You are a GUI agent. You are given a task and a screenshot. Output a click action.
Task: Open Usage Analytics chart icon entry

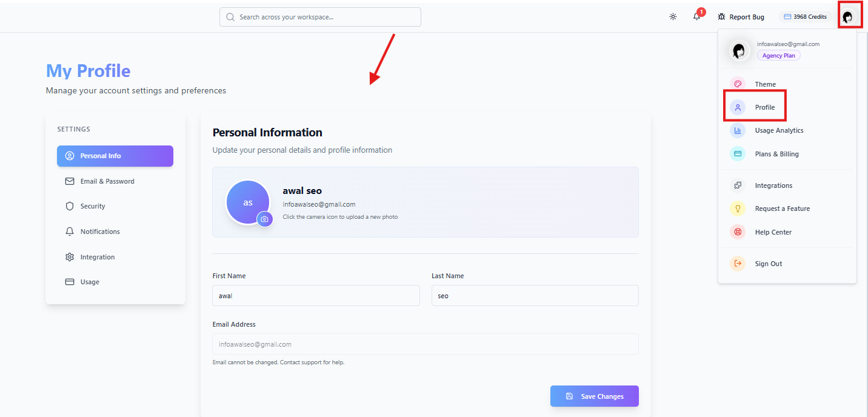(x=738, y=130)
